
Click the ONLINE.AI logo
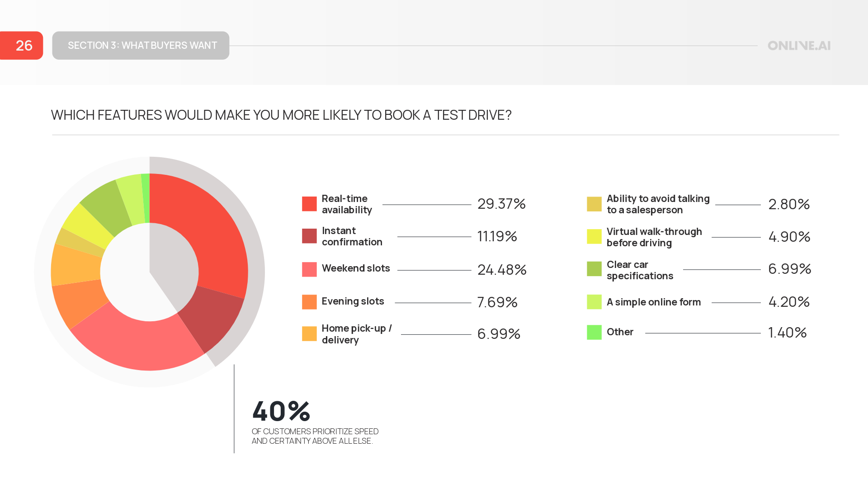(x=799, y=46)
